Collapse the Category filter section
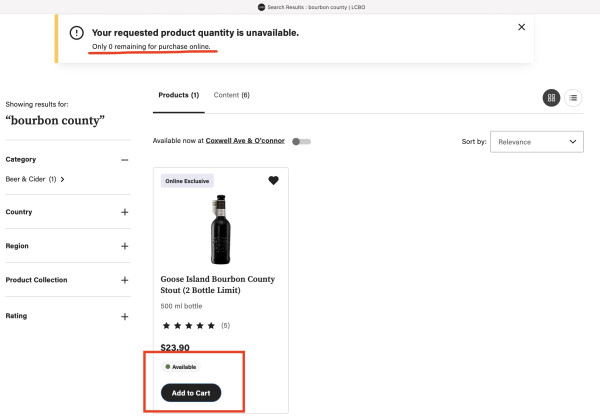The image size is (600, 416). coord(124,160)
